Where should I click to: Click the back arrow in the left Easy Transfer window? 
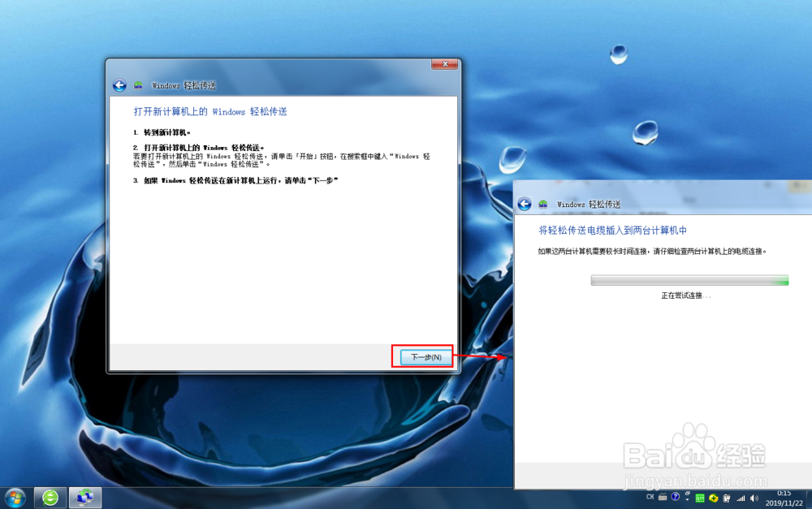119,85
